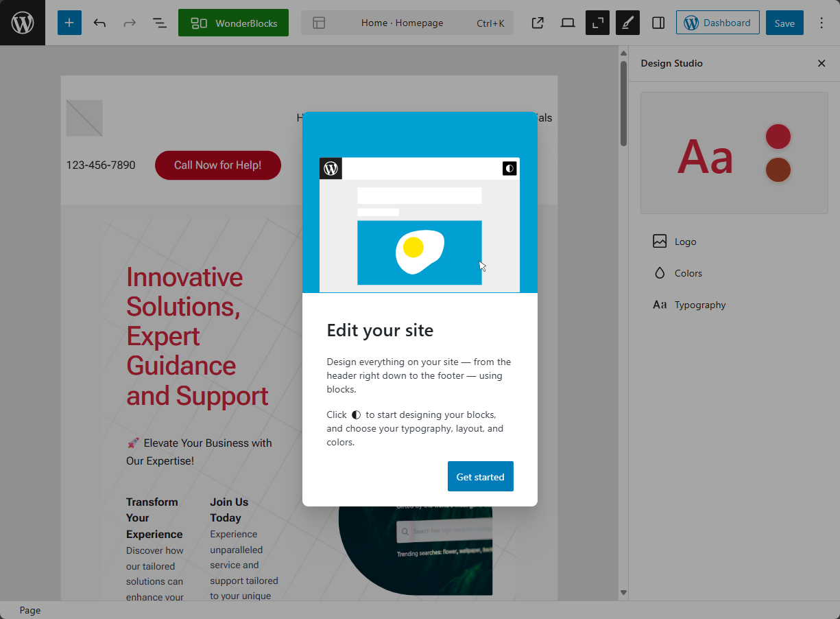
Task: Click Get started in the welcome dialog
Action: tap(480, 476)
